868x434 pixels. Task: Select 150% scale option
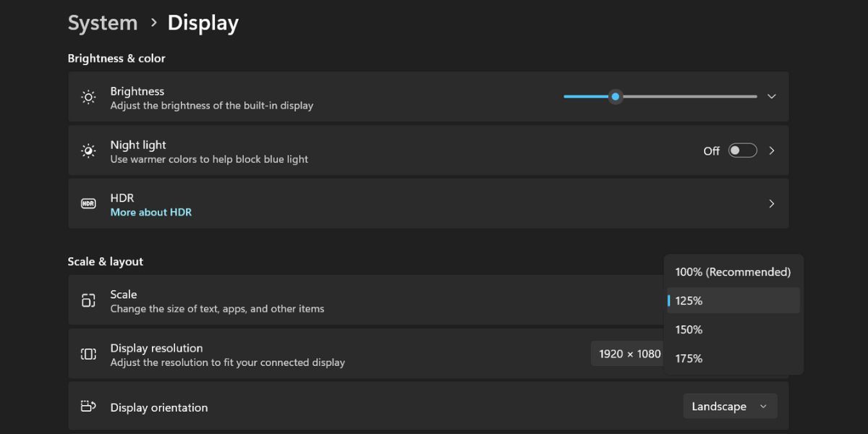coord(733,330)
